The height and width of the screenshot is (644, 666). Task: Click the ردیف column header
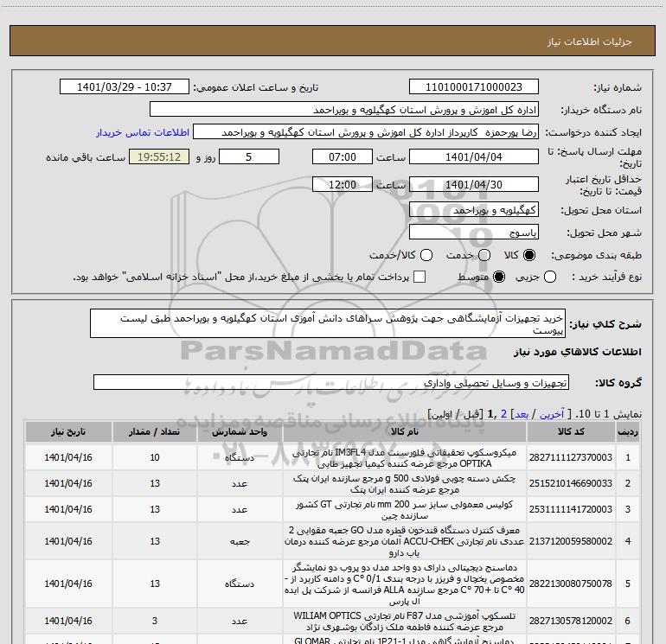628,431
